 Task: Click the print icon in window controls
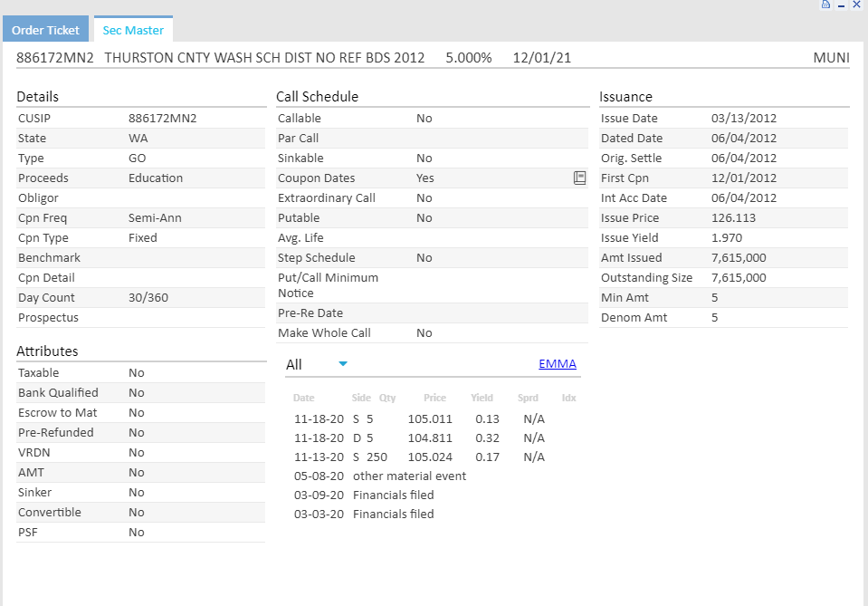[825, 5]
